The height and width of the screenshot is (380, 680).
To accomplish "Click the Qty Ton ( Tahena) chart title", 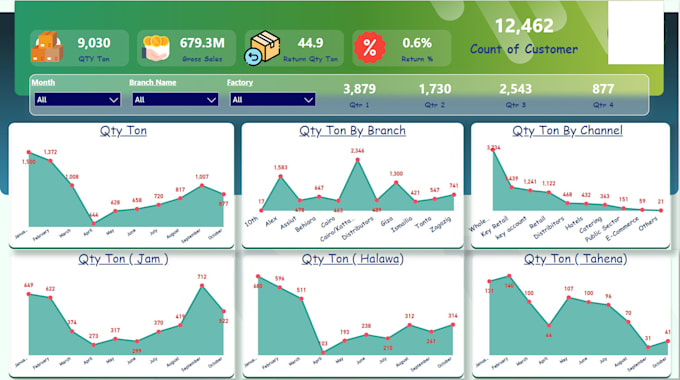I will (x=575, y=259).
